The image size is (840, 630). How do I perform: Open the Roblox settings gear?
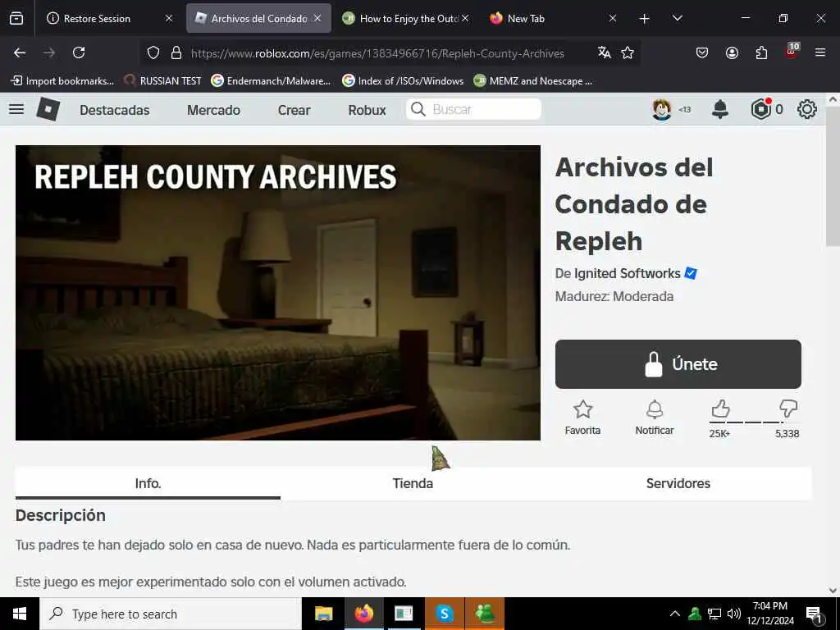(807, 109)
